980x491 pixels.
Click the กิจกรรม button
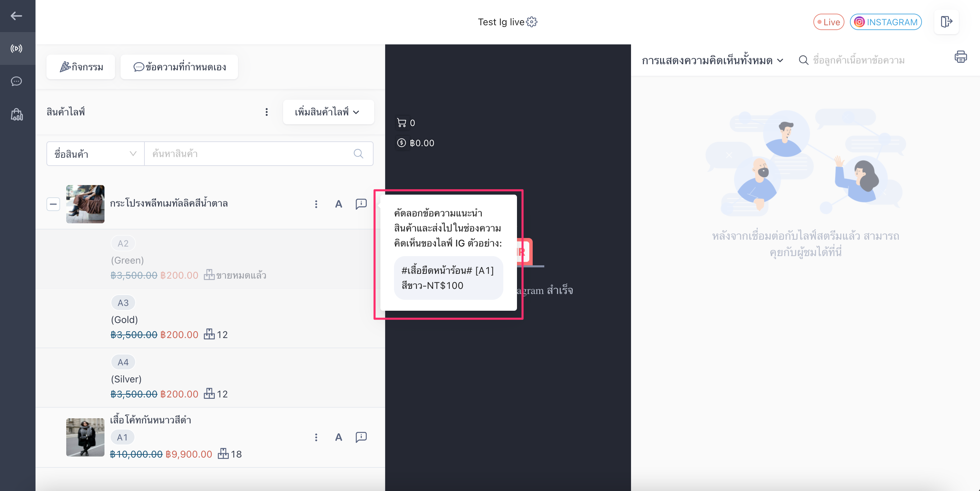pyautogui.click(x=81, y=67)
